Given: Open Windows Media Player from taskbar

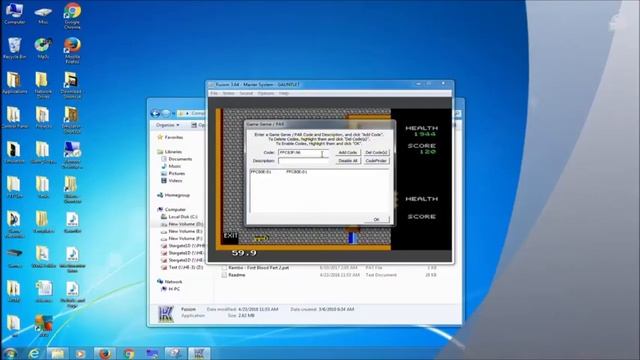Looking at the screenshot, I should pyautogui.click(x=81, y=353).
